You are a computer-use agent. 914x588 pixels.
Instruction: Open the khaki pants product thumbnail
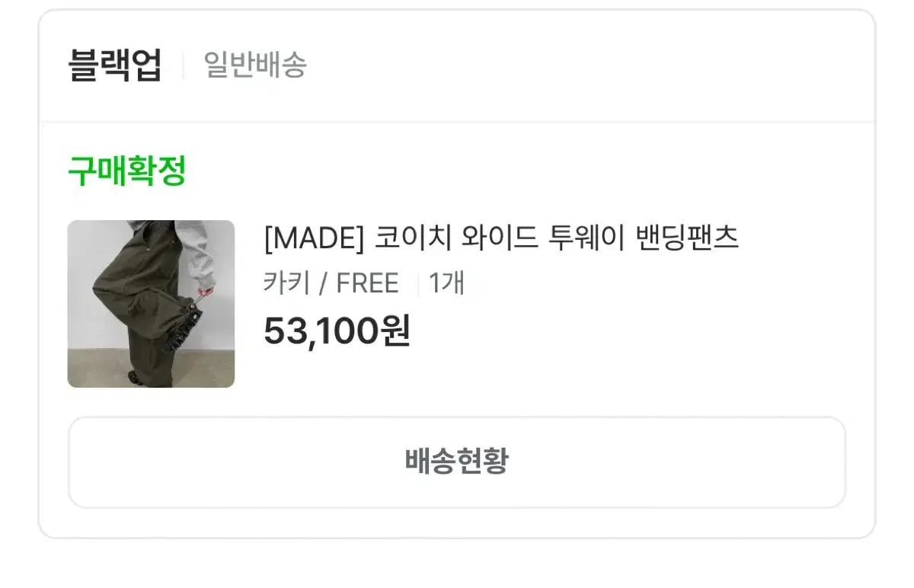pos(151,304)
